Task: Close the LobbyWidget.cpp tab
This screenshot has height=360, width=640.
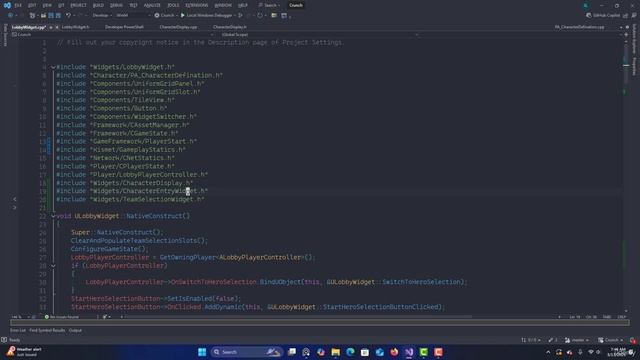Action: 57,27
